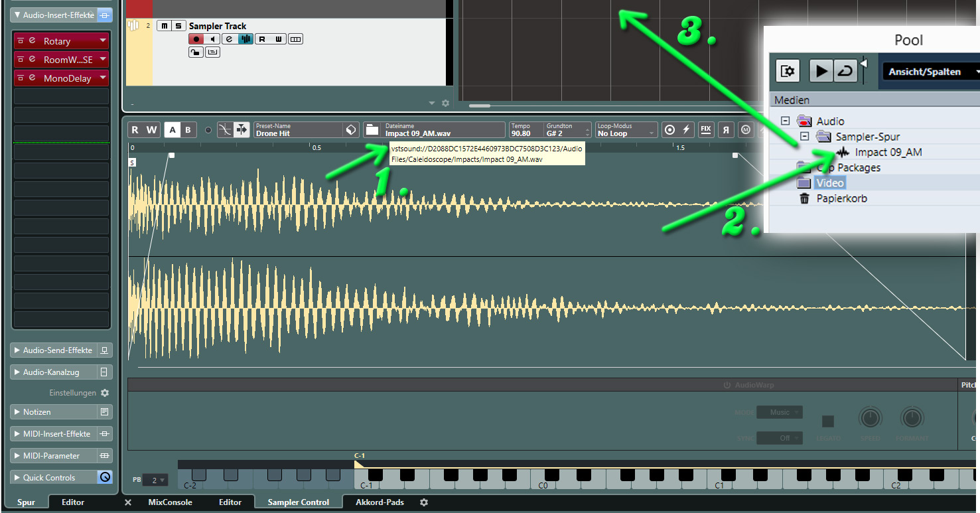Image resolution: width=980 pixels, height=513 pixels.
Task: Select Impact 09_AM in the Pool
Action: (x=888, y=152)
